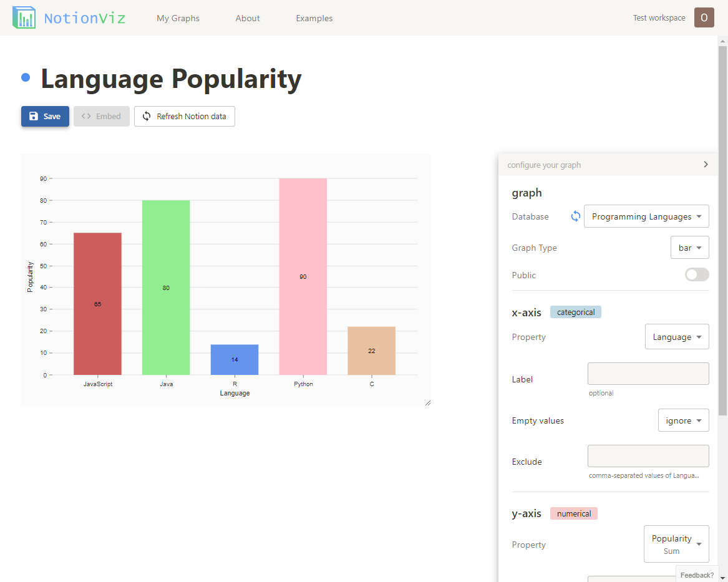The height and width of the screenshot is (582, 728).
Task: Enable the Public toggle switch
Action: (x=696, y=274)
